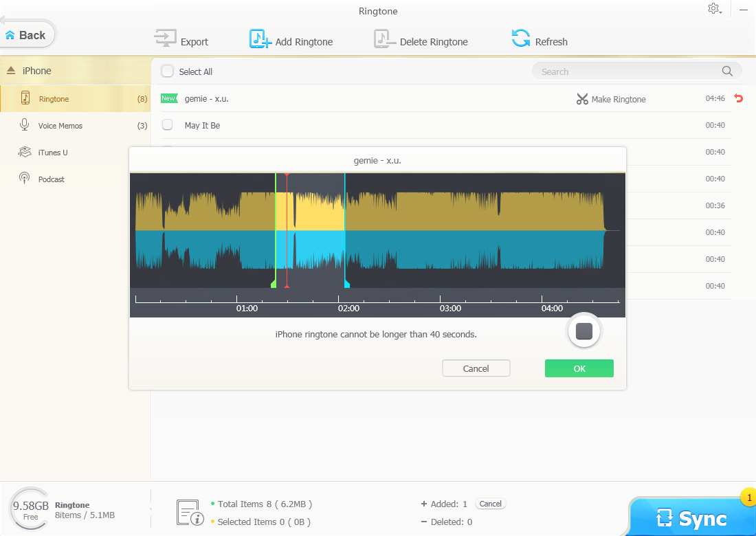
Task: Click the Export toolbar icon
Action: (165, 38)
